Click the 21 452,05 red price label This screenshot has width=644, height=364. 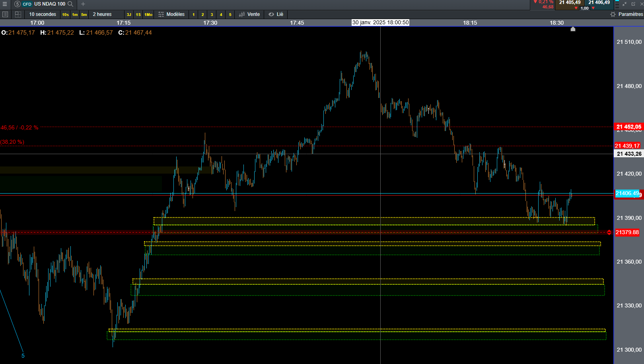click(x=629, y=127)
